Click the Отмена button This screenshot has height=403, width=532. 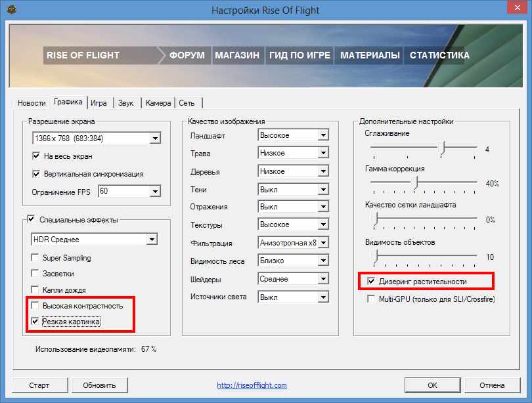pos(492,385)
